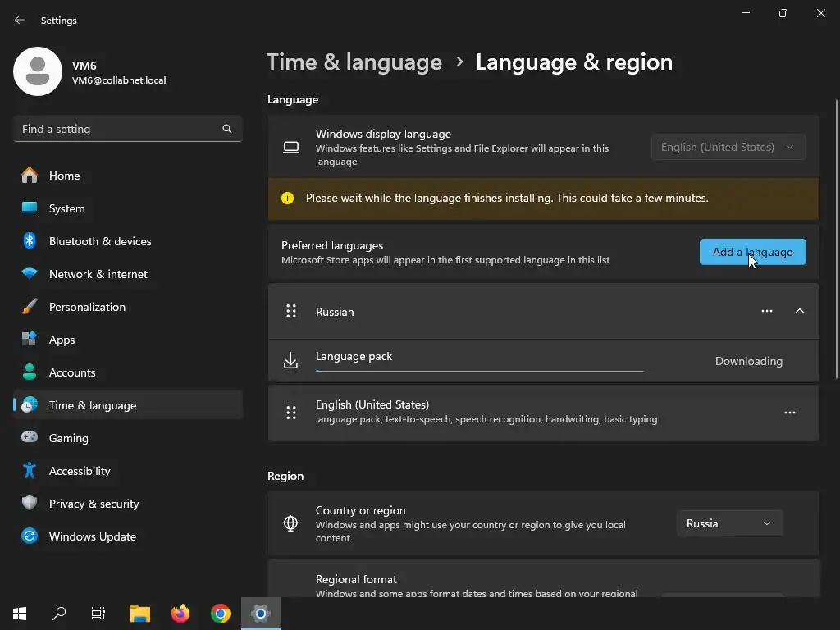Click the Find a setting search field
Viewport: 840px width, 630px height.
(x=128, y=129)
